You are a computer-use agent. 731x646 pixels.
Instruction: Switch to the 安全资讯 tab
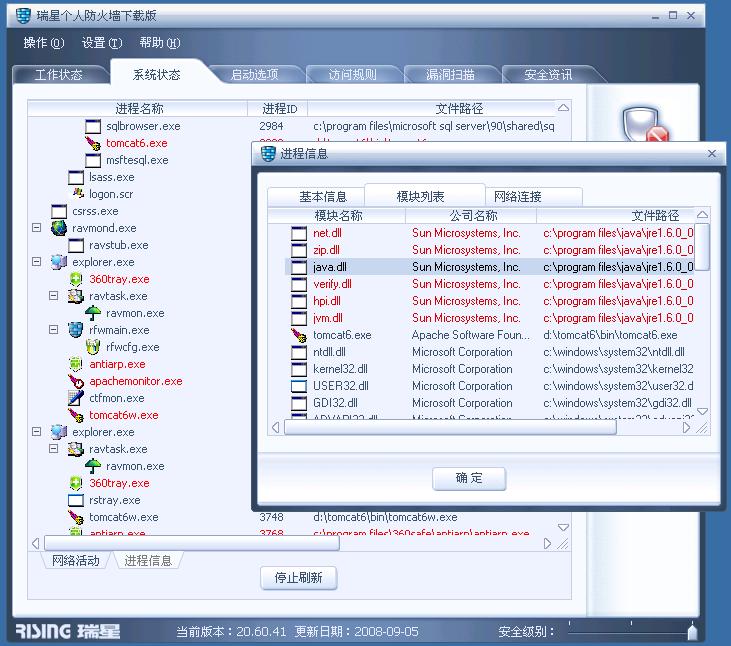pyautogui.click(x=548, y=75)
